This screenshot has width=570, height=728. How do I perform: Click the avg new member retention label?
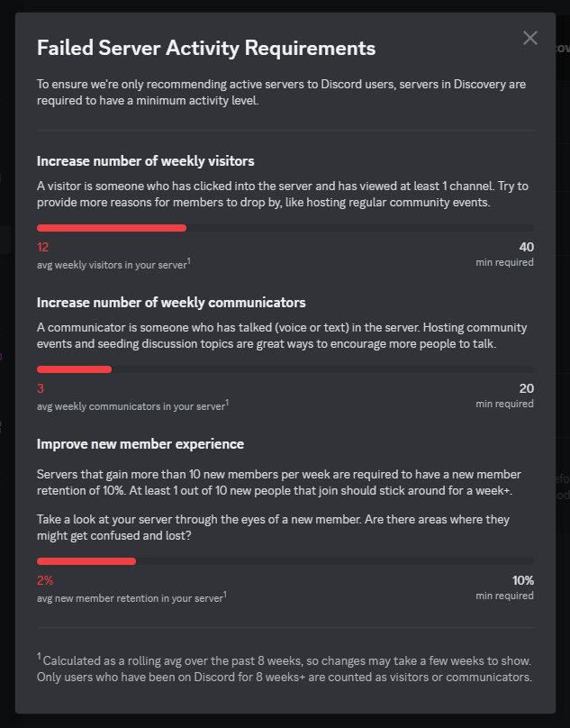click(131, 597)
